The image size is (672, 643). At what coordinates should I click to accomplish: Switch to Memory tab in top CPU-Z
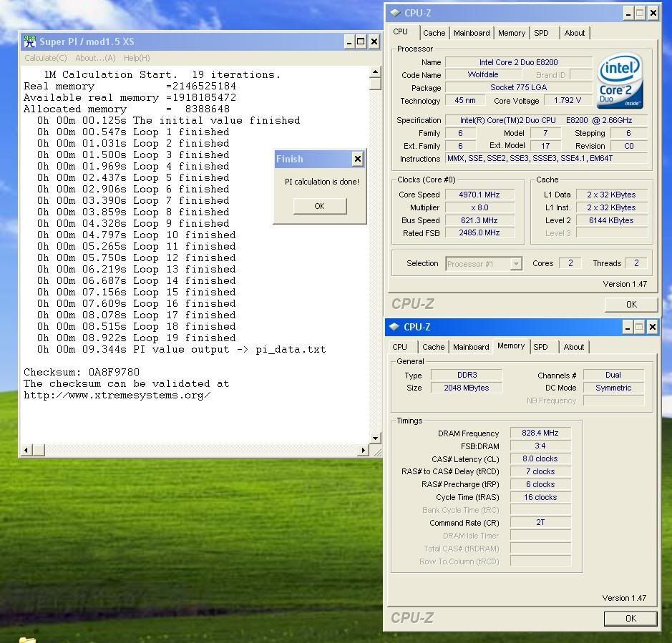click(512, 33)
